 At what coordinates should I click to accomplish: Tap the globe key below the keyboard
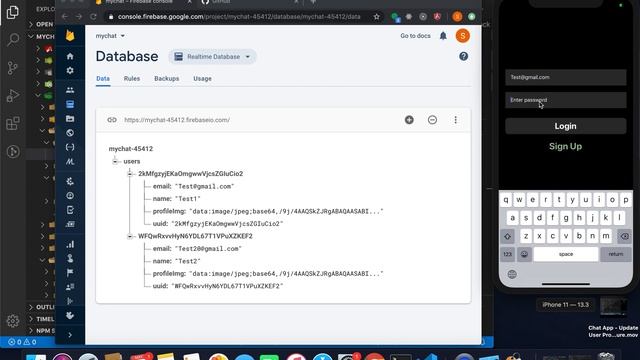pyautogui.click(x=512, y=274)
